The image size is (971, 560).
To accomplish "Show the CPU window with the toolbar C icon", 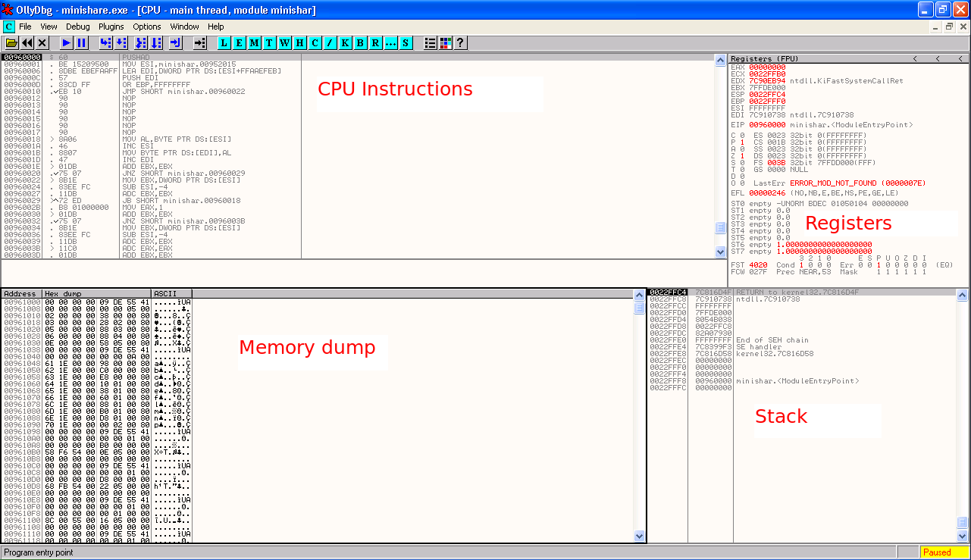I will point(315,43).
